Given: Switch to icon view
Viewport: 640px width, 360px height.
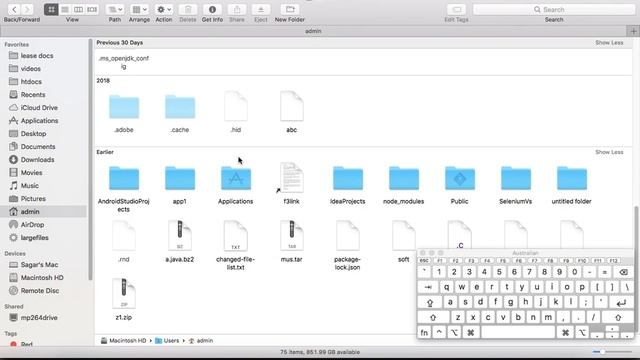Looking at the screenshot, I should [x=51, y=9].
